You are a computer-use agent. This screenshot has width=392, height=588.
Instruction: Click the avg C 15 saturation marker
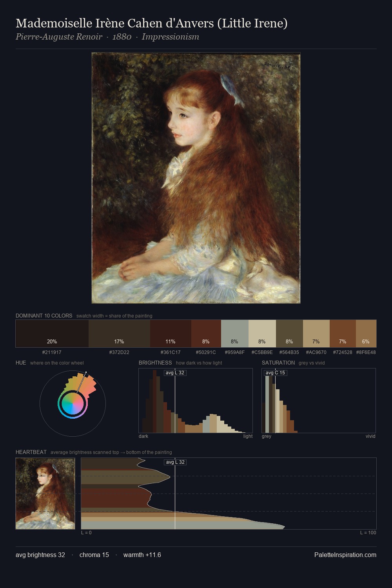(275, 373)
